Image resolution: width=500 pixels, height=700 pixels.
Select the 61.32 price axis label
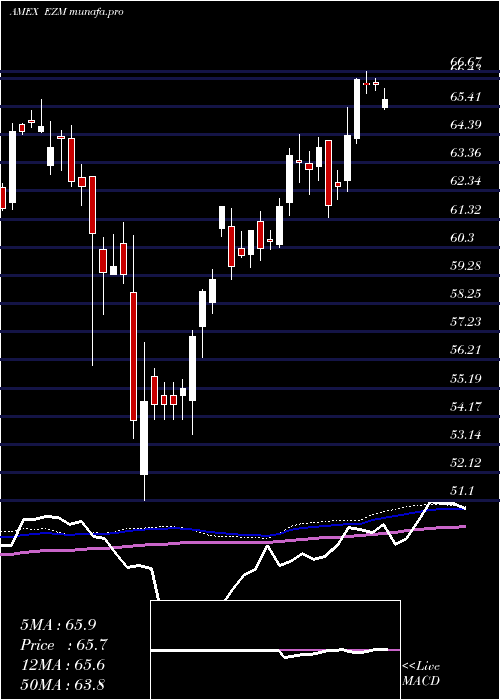coord(466,209)
